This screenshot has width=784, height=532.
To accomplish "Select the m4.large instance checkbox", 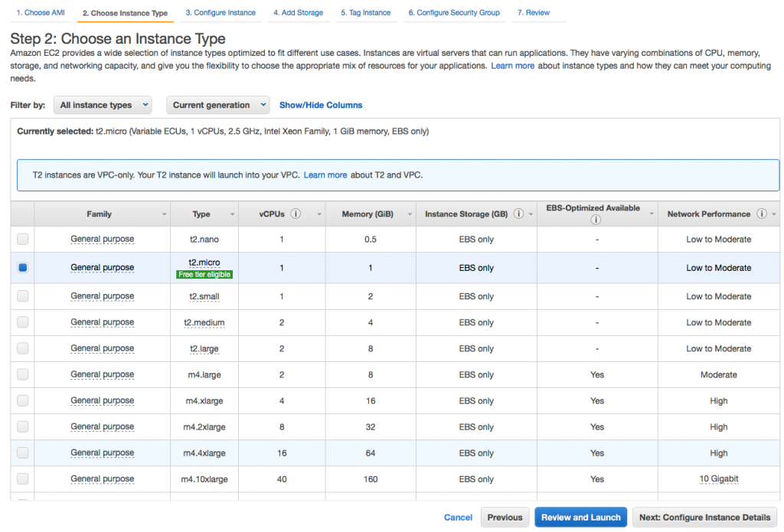I will (x=22, y=374).
